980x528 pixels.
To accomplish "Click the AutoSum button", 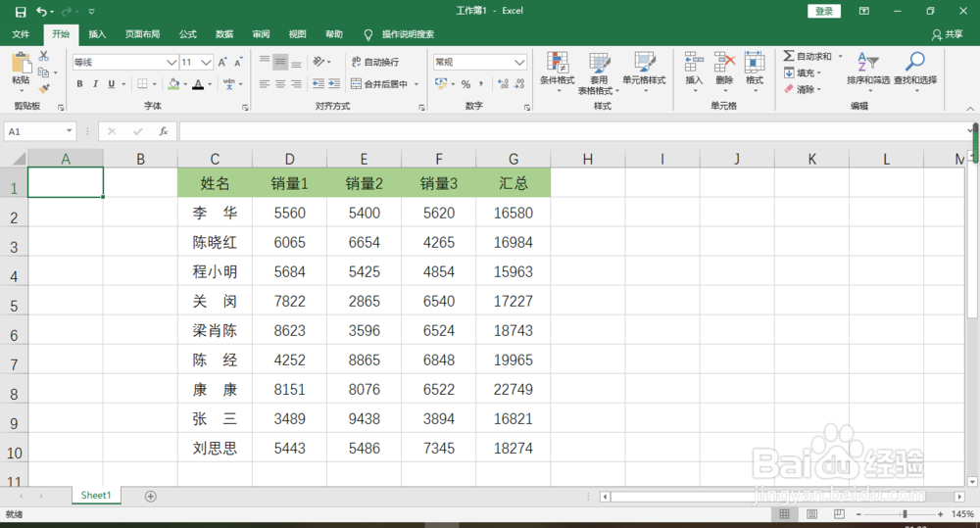I will point(808,56).
